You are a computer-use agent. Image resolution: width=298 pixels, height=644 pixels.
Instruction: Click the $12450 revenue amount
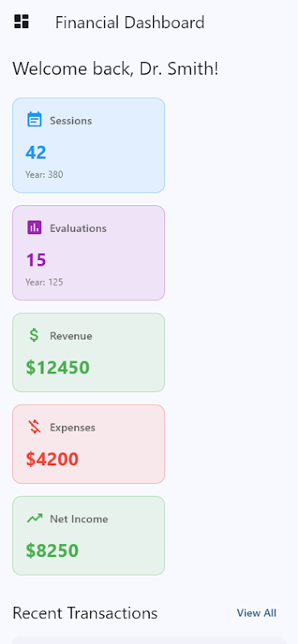pos(57,368)
